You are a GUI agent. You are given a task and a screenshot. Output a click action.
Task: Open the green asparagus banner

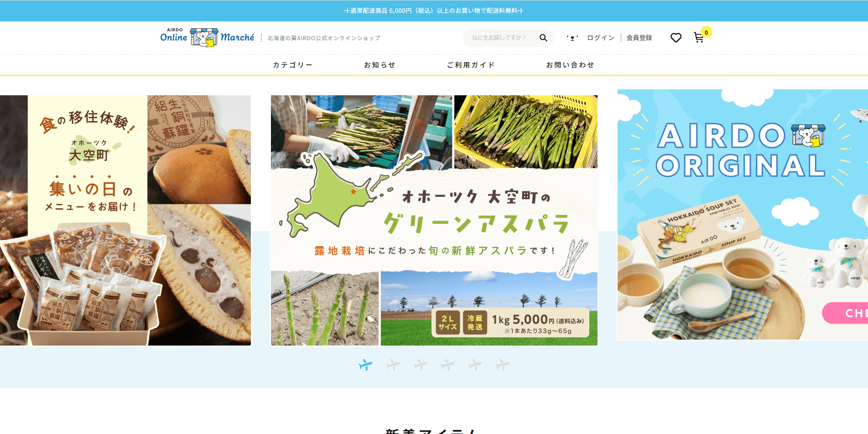(434, 220)
